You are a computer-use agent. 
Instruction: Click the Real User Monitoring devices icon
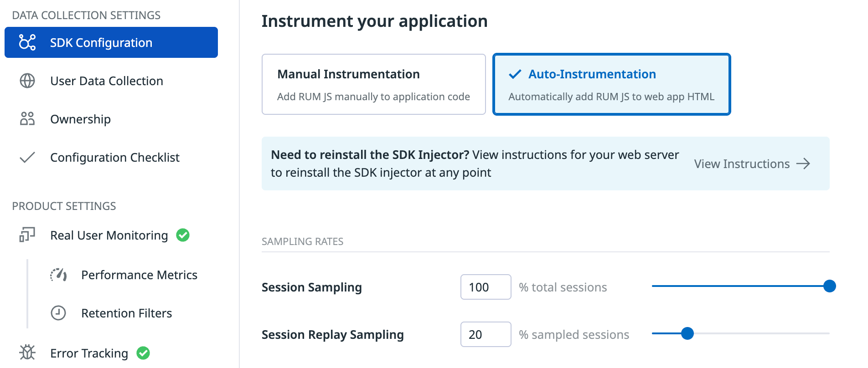[27, 235]
